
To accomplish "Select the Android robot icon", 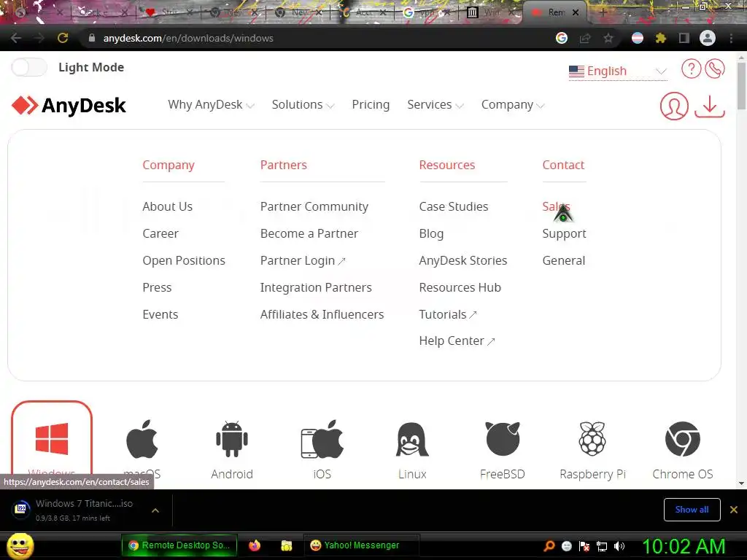I will click(232, 439).
